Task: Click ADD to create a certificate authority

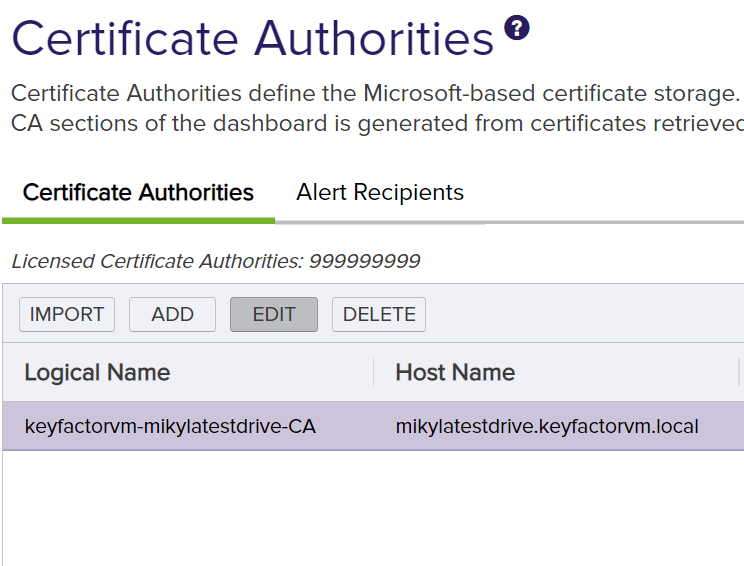Action: click(172, 314)
